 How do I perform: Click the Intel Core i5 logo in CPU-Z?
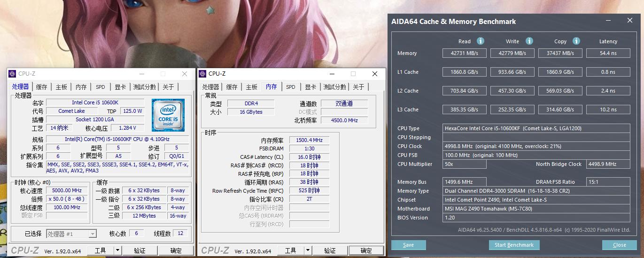[168, 115]
